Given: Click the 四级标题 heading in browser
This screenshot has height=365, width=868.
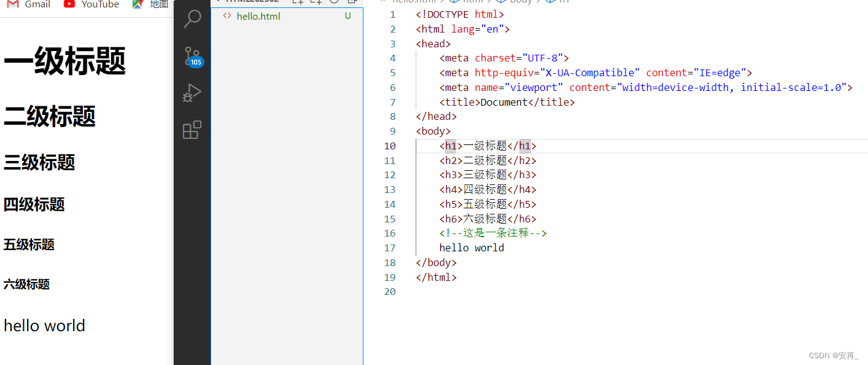Looking at the screenshot, I should (x=34, y=204).
